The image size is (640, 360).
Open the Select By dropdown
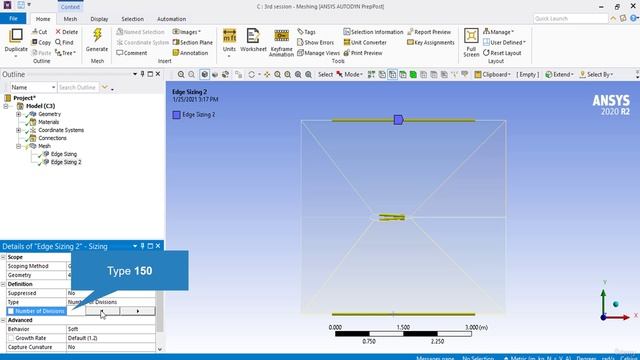coord(596,74)
